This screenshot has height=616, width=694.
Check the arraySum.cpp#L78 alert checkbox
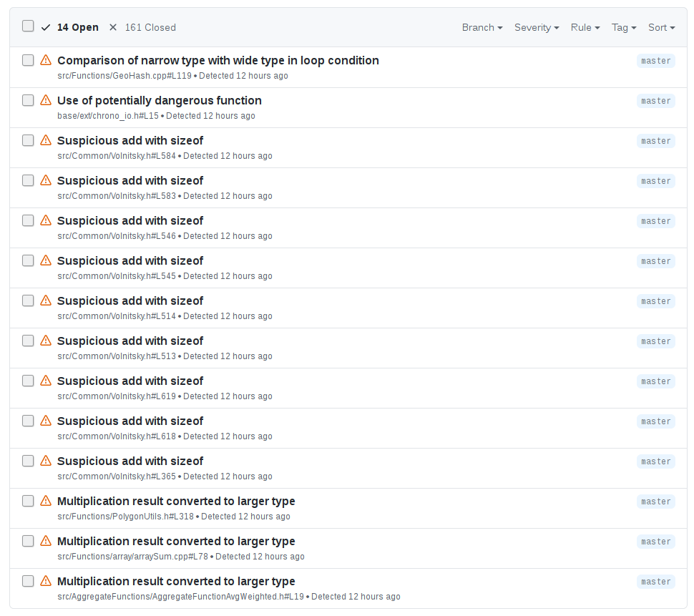(28, 541)
